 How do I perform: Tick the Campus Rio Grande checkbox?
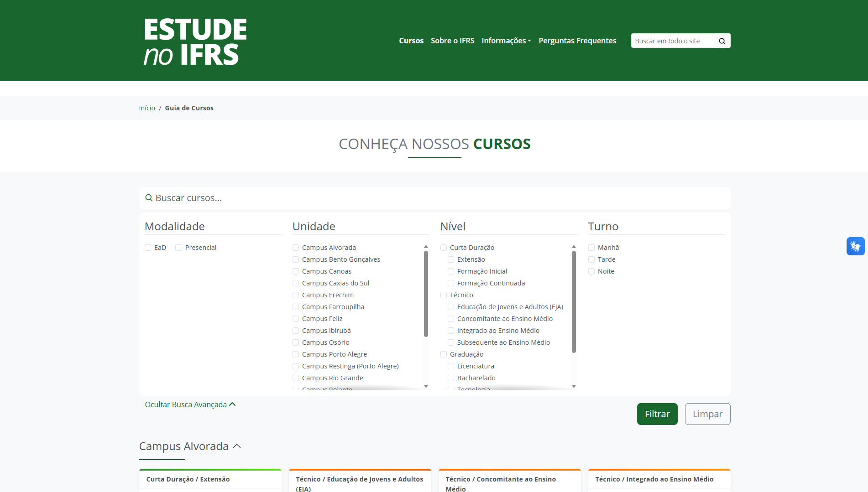point(296,378)
